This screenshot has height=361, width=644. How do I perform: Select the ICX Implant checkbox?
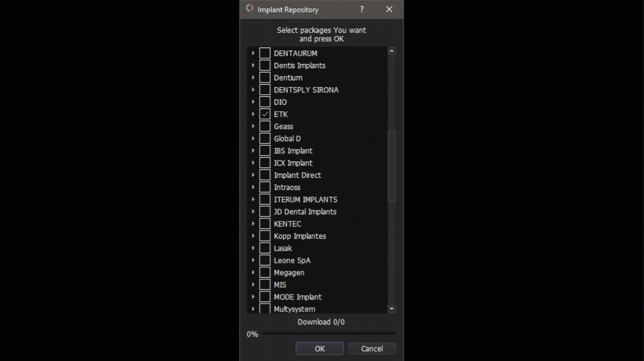click(265, 163)
